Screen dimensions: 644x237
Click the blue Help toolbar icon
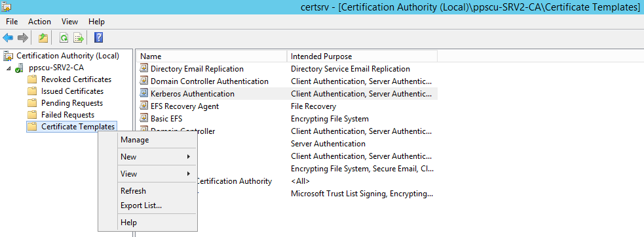[98, 38]
